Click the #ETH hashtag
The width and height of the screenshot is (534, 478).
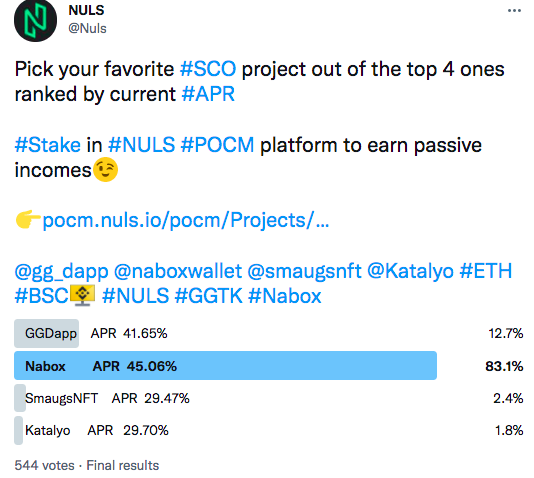coord(486,271)
